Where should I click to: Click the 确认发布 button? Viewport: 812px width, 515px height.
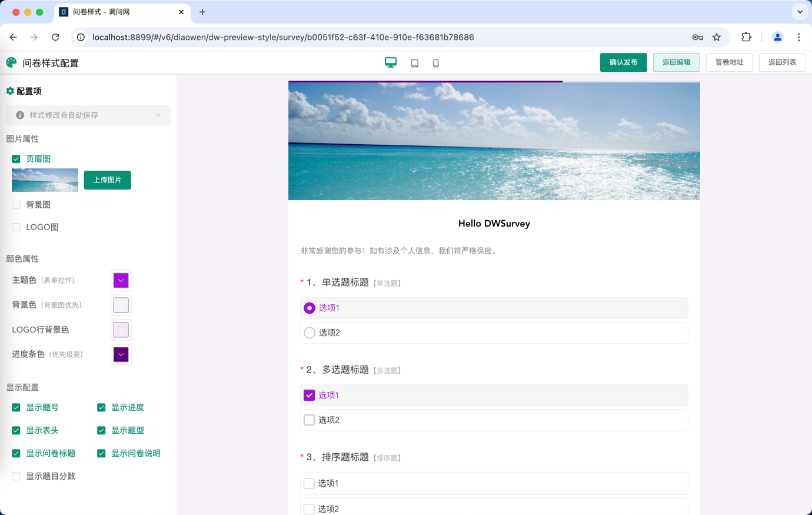click(623, 62)
